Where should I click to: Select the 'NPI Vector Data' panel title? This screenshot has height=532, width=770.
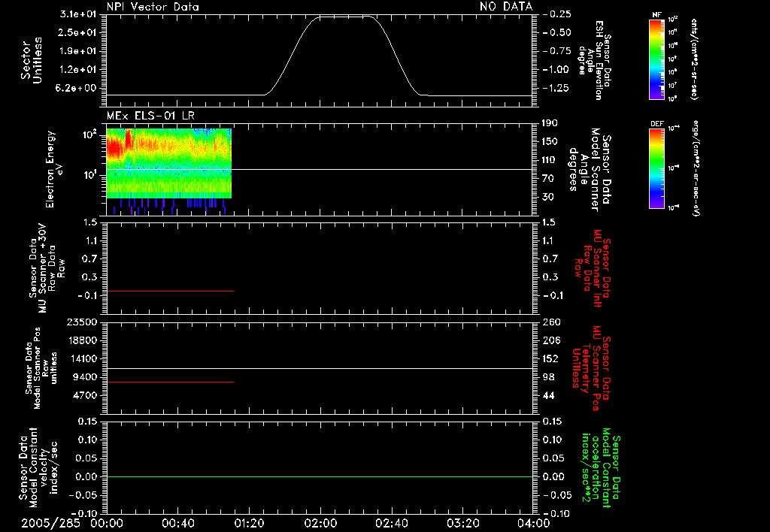(153, 7)
